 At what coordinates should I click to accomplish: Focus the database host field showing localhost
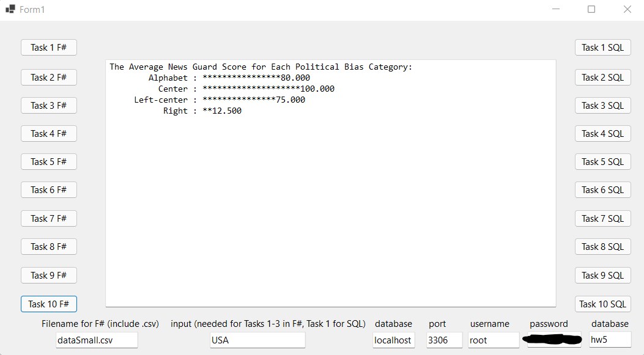pos(393,340)
